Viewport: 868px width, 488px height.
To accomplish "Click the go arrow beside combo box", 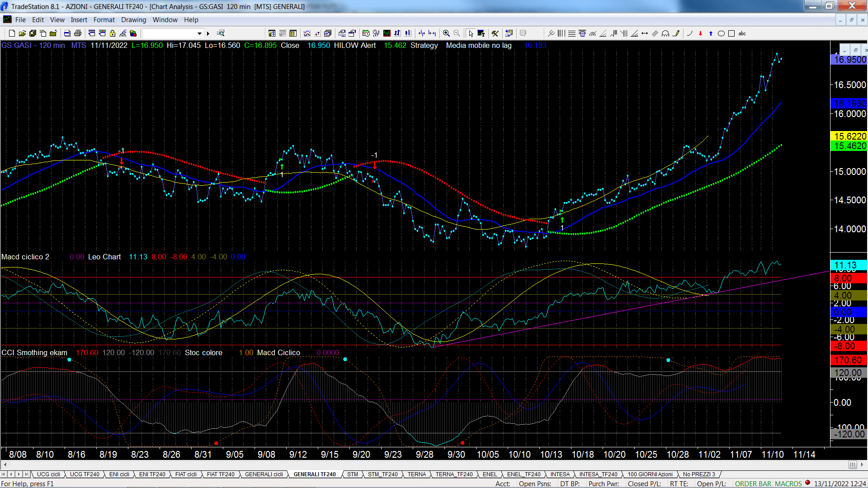I will pos(208,33).
